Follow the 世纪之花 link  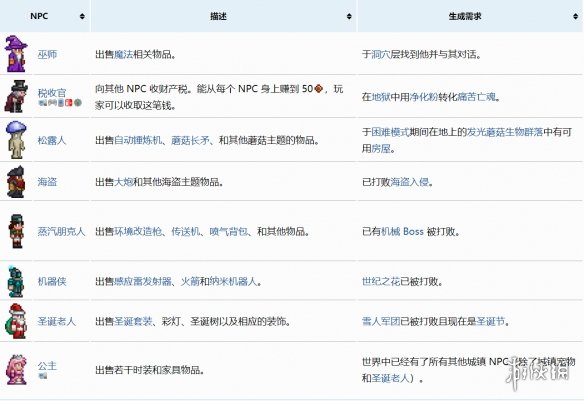(381, 281)
